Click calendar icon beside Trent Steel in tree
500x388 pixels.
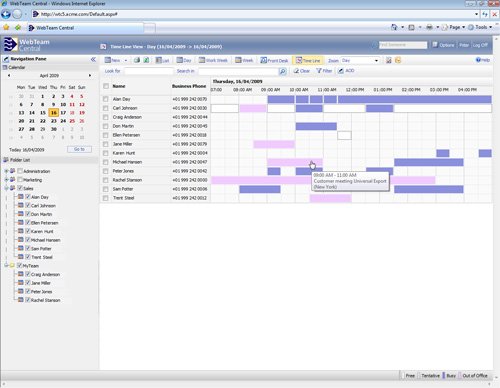click(x=21, y=257)
